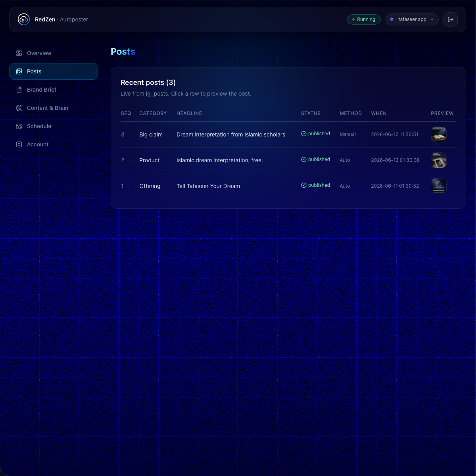This screenshot has height=476, width=476.
Task: Click the Overview grid icon
Action: [19, 53]
